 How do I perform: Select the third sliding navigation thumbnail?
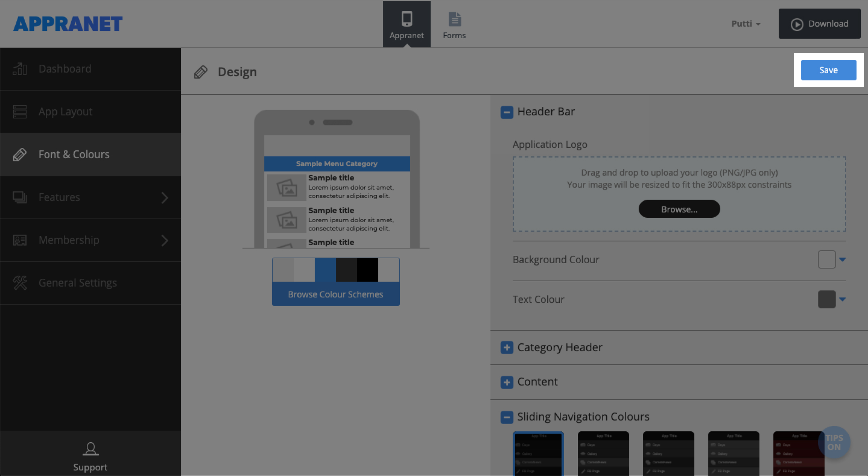[668, 454]
